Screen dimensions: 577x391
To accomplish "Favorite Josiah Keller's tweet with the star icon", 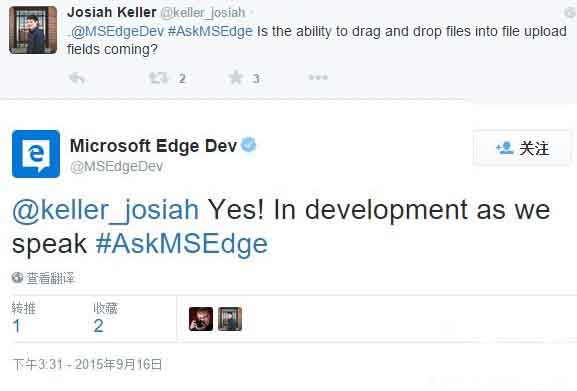I will pyautogui.click(x=236, y=78).
